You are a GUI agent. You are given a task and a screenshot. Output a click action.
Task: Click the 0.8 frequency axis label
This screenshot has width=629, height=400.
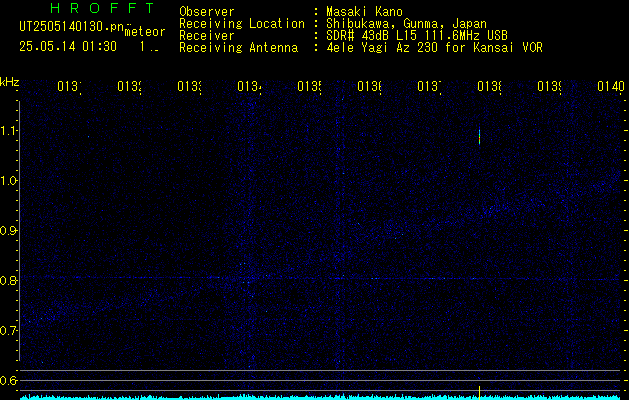pyautogui.click(x=8, y=280)
